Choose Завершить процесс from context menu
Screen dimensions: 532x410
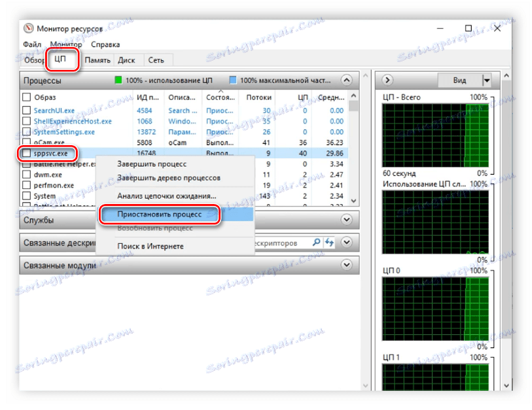pos(152,163)
